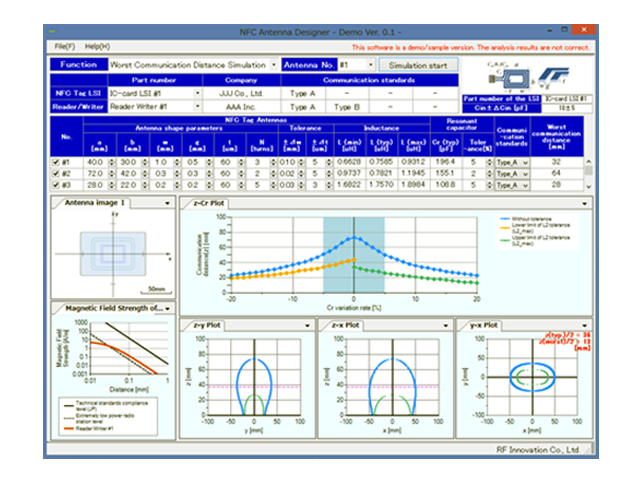Viewport: 640px width, 480px height.
Task: Toggle the checkbox for antenna #2
Action: click(x=56, y=173)
